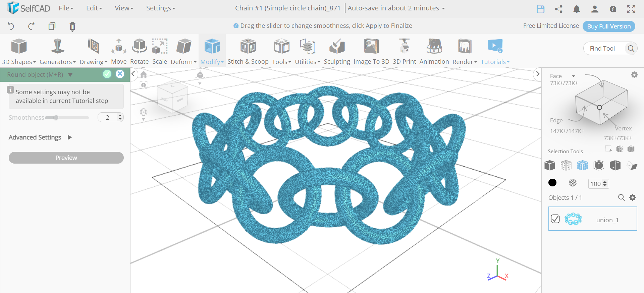
Task: Open the Stitch & Scoop tool
Action: tap(248, 52)
